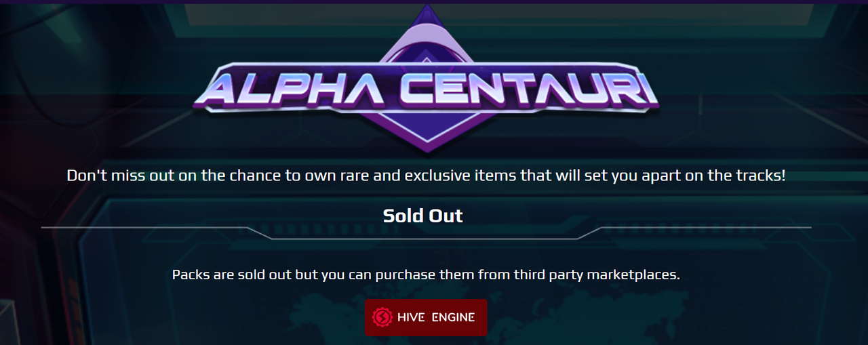Click the divider line right of Sold Out
Image resolution: width=868 pixels, height=345 pixels.
[705, 228]
